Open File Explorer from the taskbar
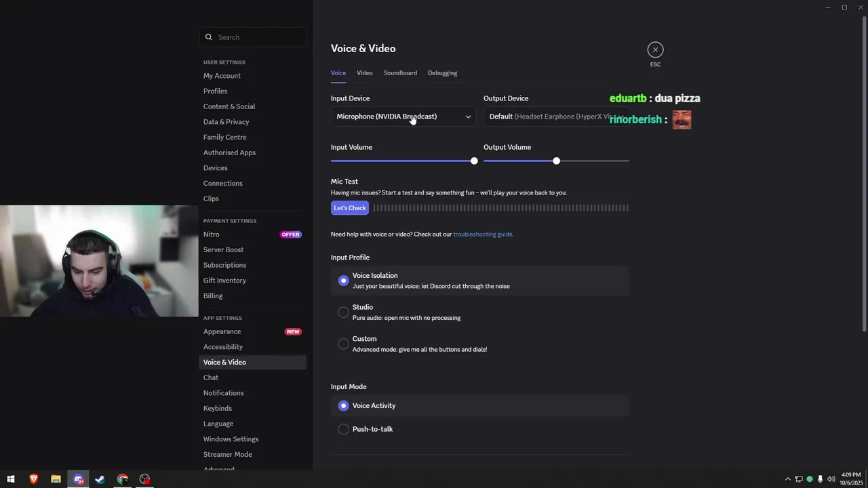Viewport: 868px width, 488px height. click(x=56, y=479)
